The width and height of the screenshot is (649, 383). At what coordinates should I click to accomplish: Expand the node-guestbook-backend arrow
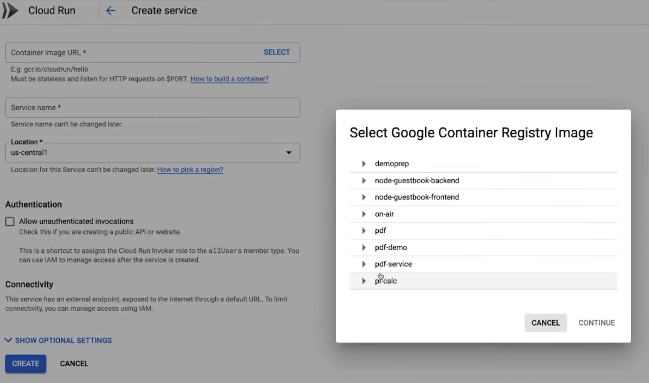point(363,181)
